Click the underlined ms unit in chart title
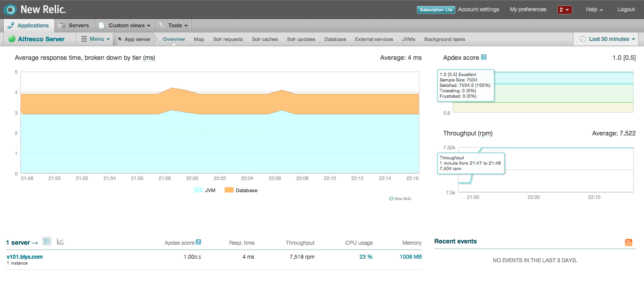 pyautogui.click(x=149, y=58)
